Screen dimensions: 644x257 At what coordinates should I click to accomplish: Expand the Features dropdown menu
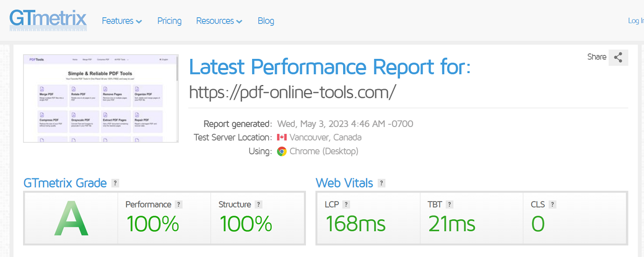coord(122,21)
